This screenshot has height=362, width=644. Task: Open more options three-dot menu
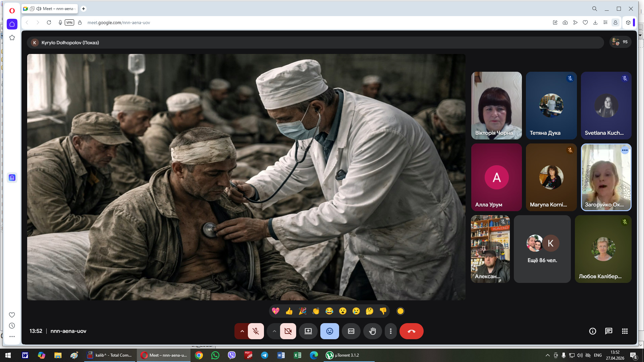click(x=390, y=331)
